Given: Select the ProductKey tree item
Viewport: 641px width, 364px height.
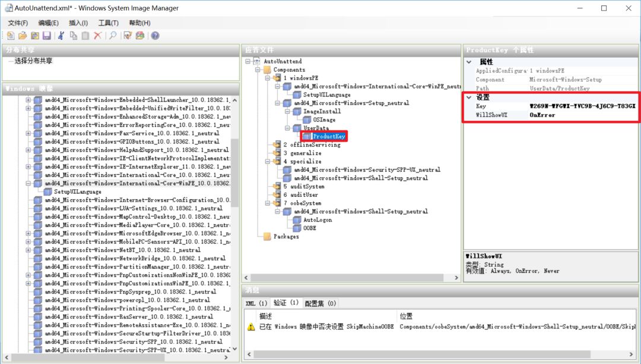Looking at the screenshot, I should pyautogui.click(x=329, y=136).
